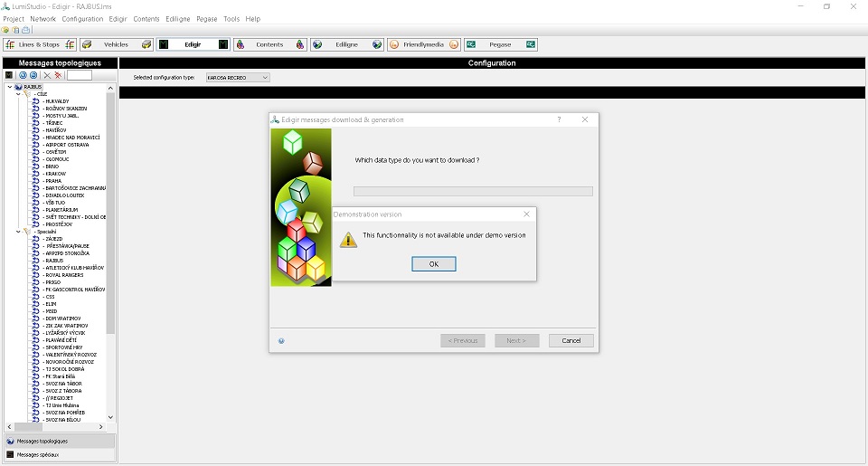Open the Project menu
868x466 pixels.
(x=14, y=19)
